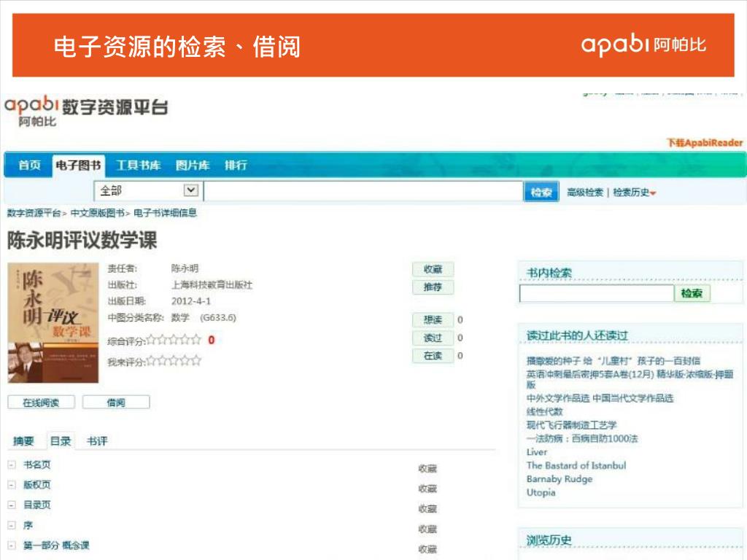Open the 目录页 contents entry
The height and width of the screenshot is (560, 747).
pyautogui.click(x=37, y=505)
